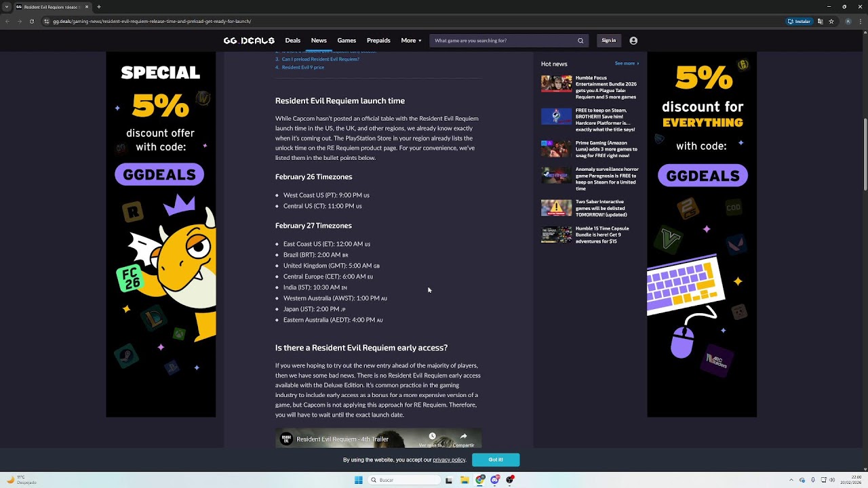Open File Explorer from the taskbar
Screen dimensions: 868x488
pos(465,480)
